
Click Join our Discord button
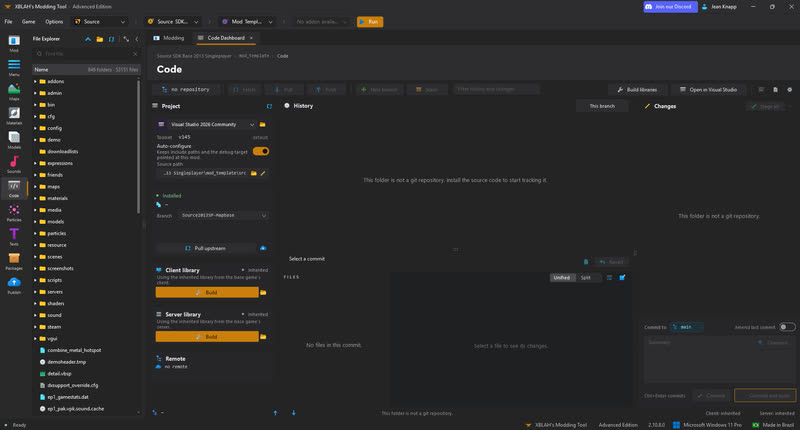pos(669,7)
